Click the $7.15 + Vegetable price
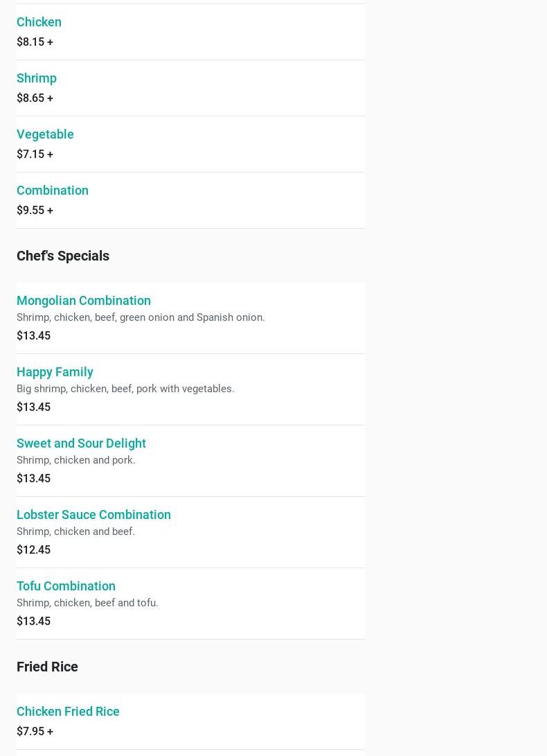The width and height of the screenshot is (547, 756). (x=35, y=155)
